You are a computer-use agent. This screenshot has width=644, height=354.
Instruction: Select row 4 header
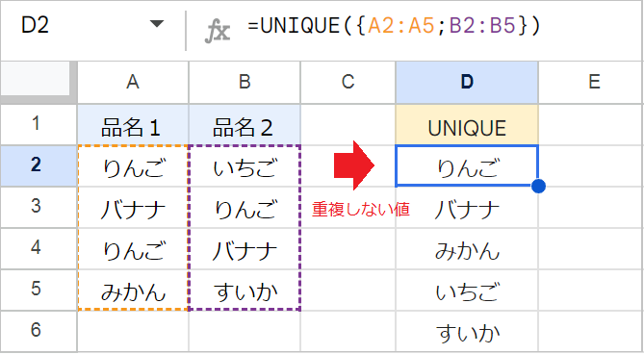[39, 248]
